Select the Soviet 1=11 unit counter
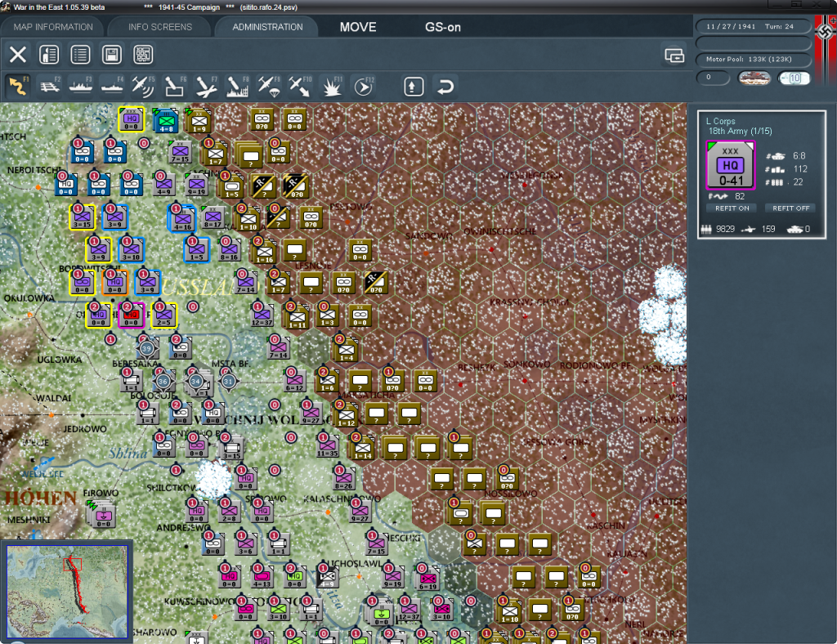Image resolution: width=837 pixels, height=644 pixels. [x=297, y=317]
